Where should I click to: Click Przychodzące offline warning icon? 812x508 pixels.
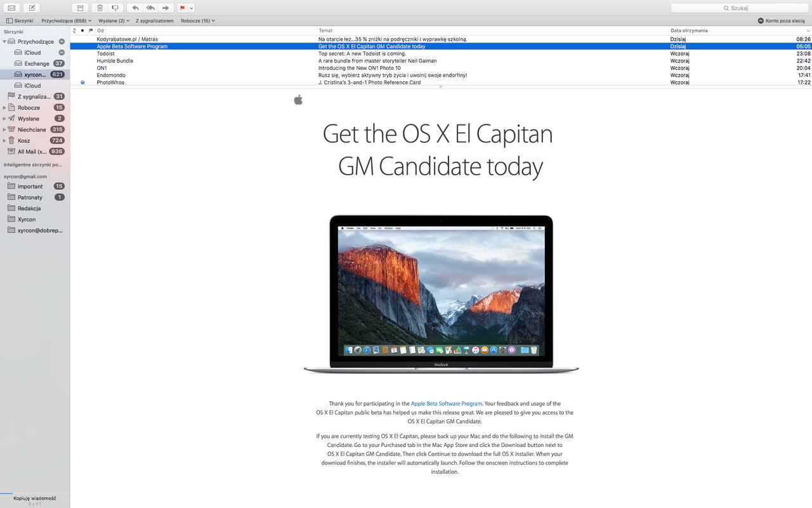click(62, 42)
